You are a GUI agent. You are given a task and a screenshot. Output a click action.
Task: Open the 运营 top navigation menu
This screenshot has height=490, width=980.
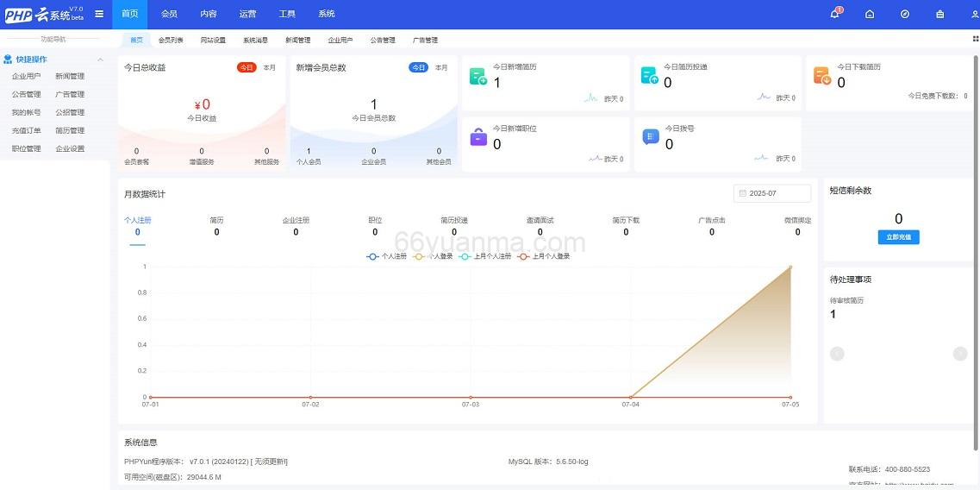(247, 14)
